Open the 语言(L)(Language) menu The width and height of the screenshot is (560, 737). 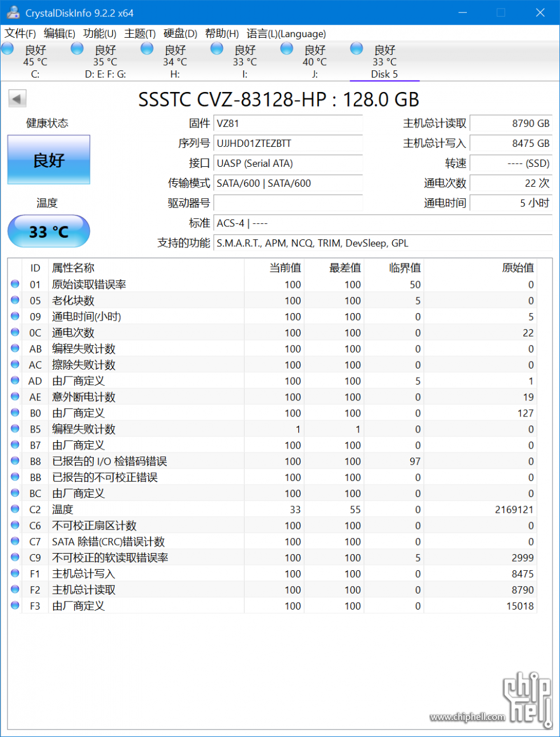tap(286, 34)
